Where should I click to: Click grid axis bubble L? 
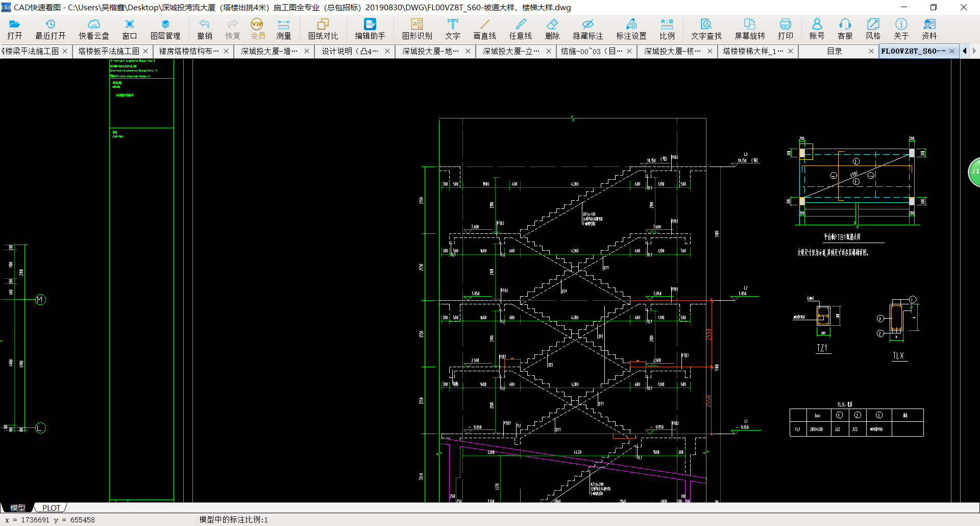tap(41, 428)
